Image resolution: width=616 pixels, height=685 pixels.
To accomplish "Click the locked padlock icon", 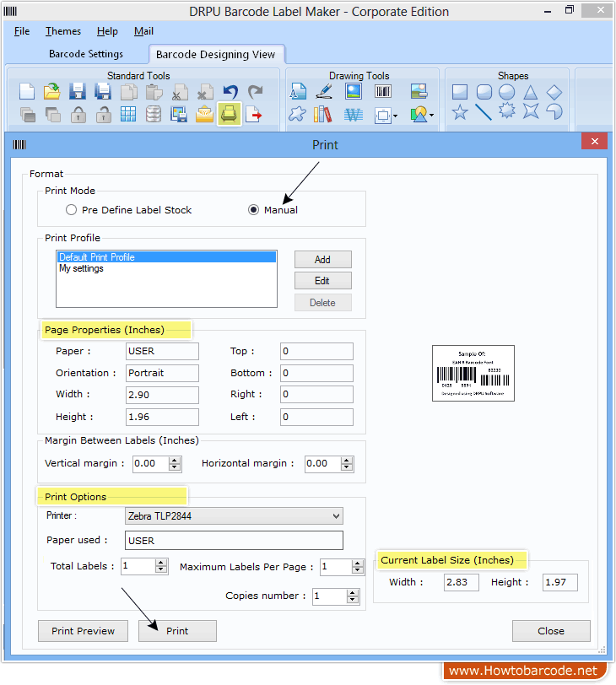I will click(78, 115).
